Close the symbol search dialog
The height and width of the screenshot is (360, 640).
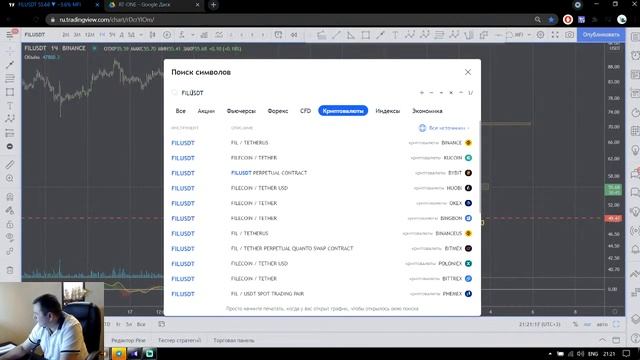(x=468, y=72)
